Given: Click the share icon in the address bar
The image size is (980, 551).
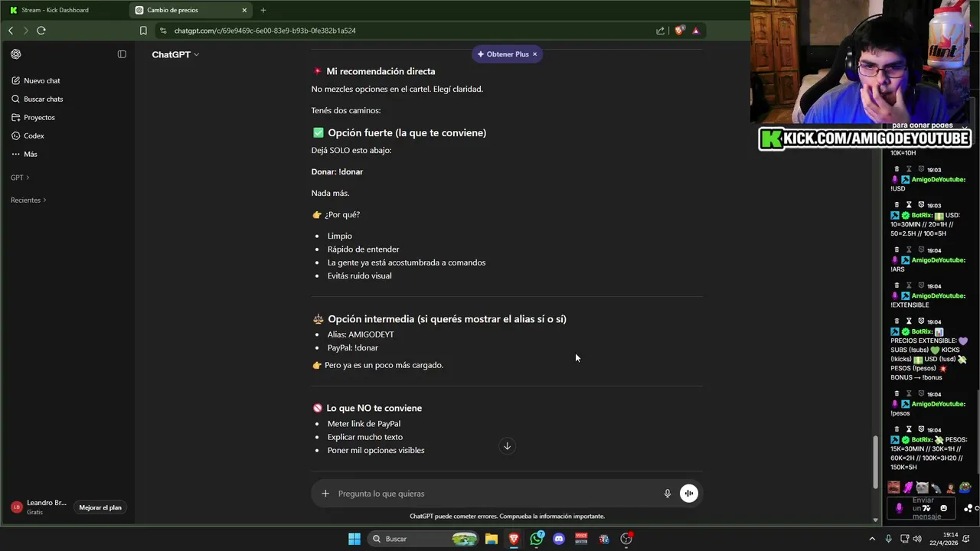Looking at the screenshot, I should click(660, 31).
